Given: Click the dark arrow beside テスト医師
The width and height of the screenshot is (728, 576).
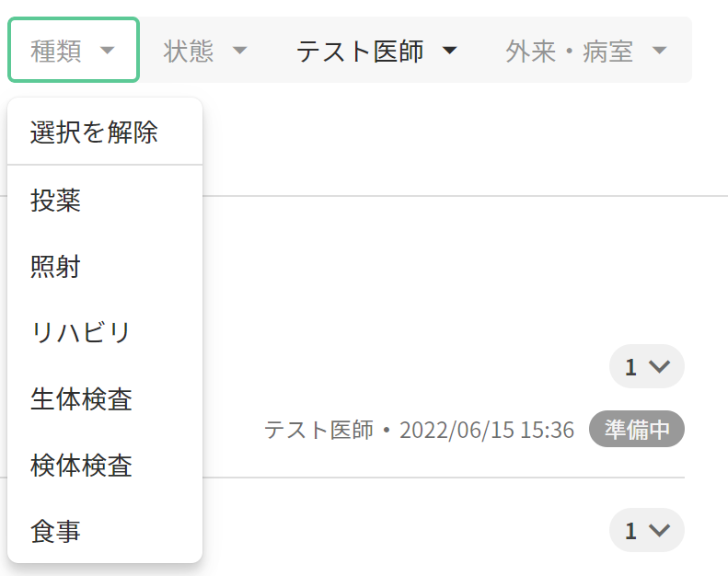Looking at the screenshot, I should pos(449,51).
